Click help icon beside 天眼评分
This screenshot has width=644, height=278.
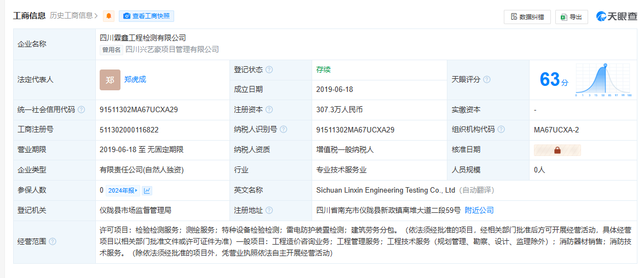tap(486, 80)
